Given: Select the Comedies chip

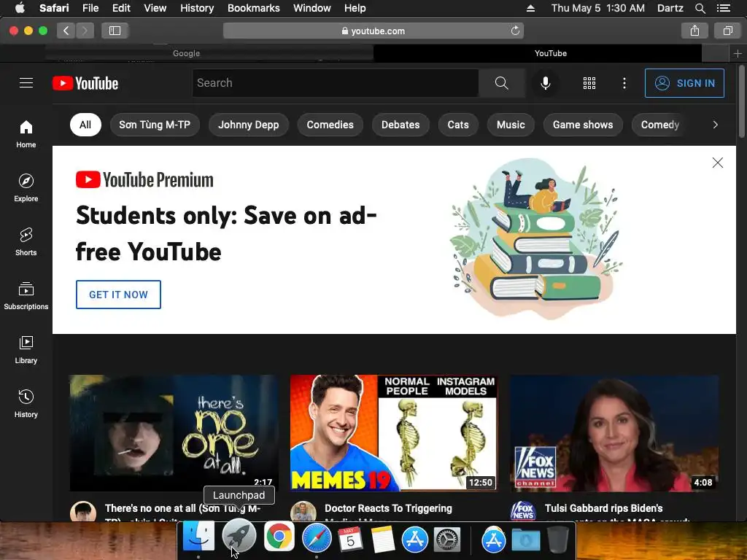Looking at the screenshot, I should (x=330, y=125).
